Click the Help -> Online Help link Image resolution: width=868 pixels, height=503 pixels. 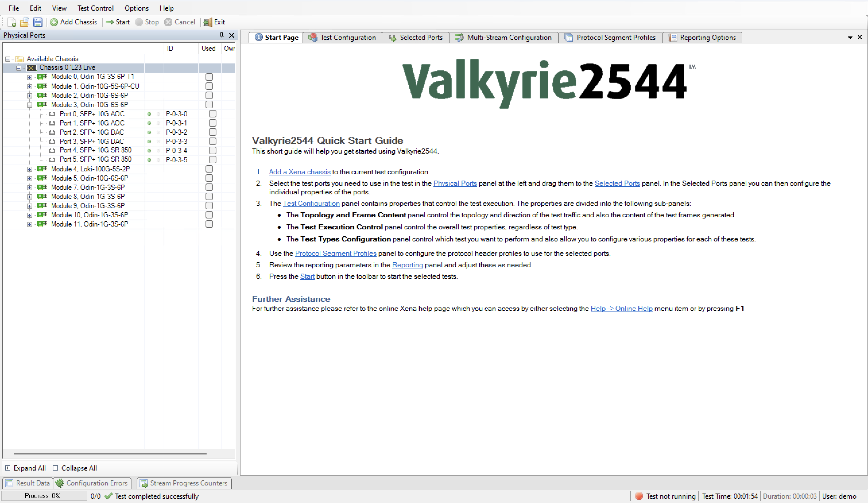point(622,308)
